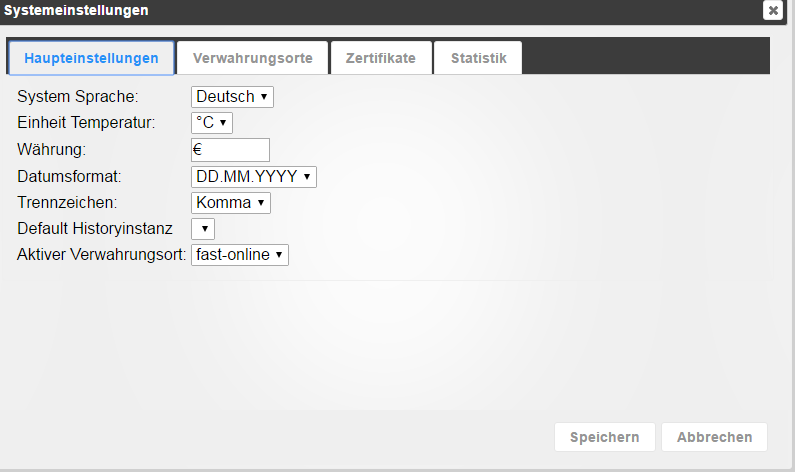This screenshot has height=472, width=795.
Task: Click the "Trennzeichen:" label text
Action: click(67, 203)
